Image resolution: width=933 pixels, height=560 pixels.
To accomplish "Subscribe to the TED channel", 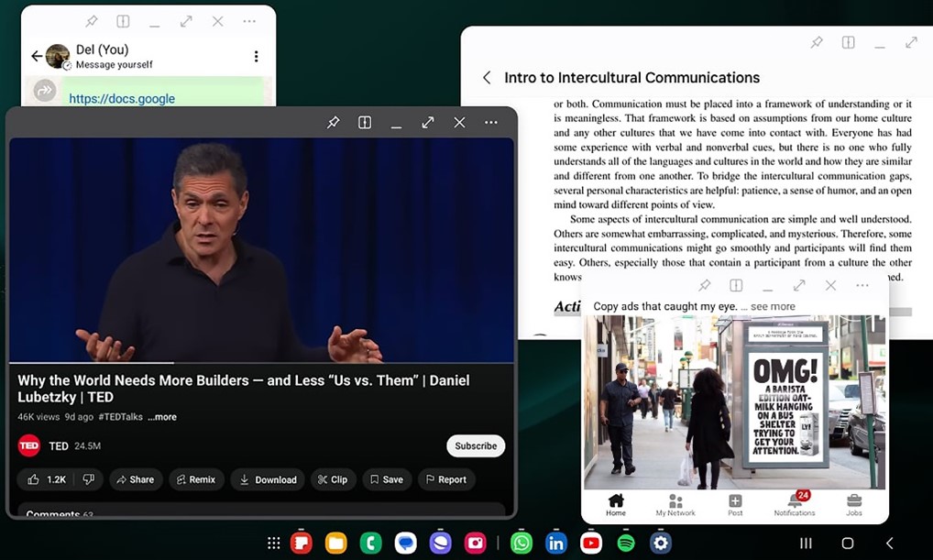I will pyautogui.click(x=476, y=445).
